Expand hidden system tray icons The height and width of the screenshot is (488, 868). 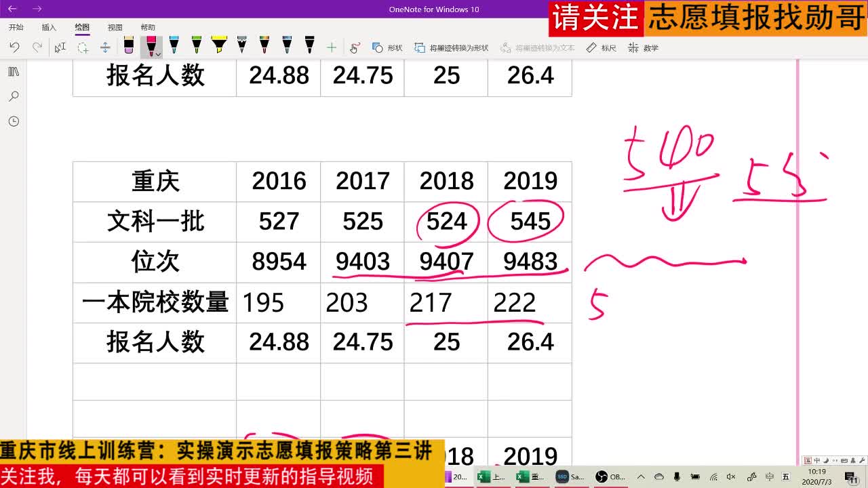641,476
